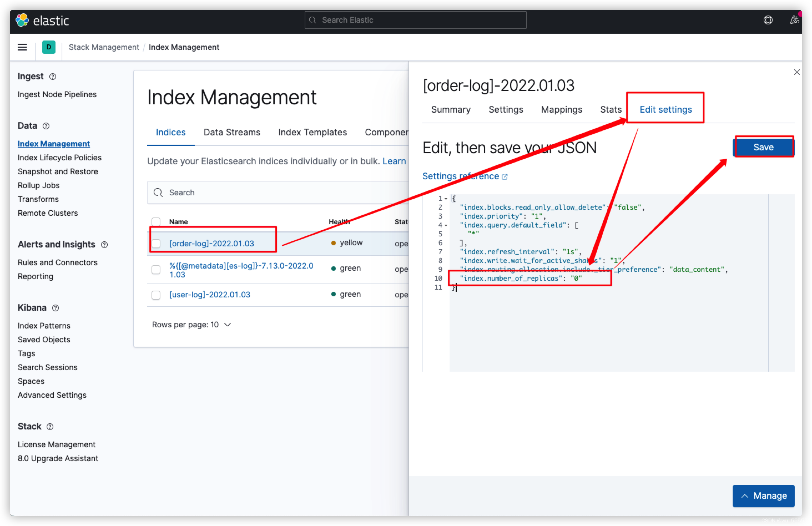The height and width of the screenshot is (526, 812).
Task: Click the green D space avatar
Action: coord(49,47)
